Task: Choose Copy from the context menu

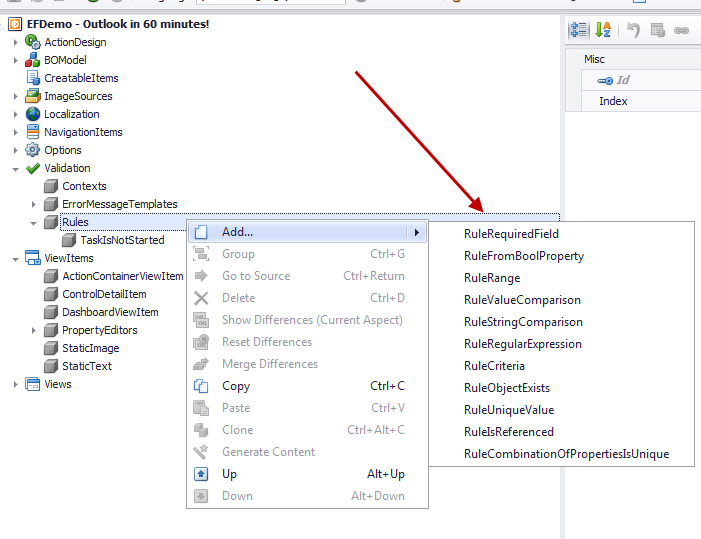Action: click(308, 386)
